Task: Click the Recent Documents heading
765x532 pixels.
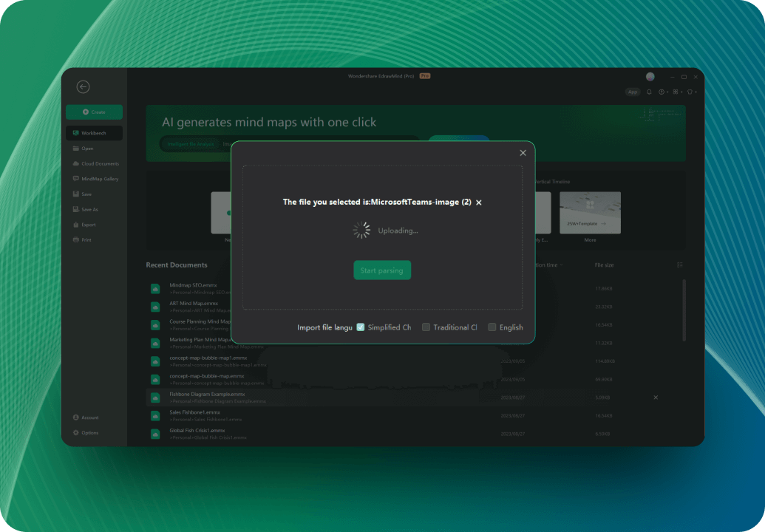Action: pyautogui.click(x=177, y=265)
